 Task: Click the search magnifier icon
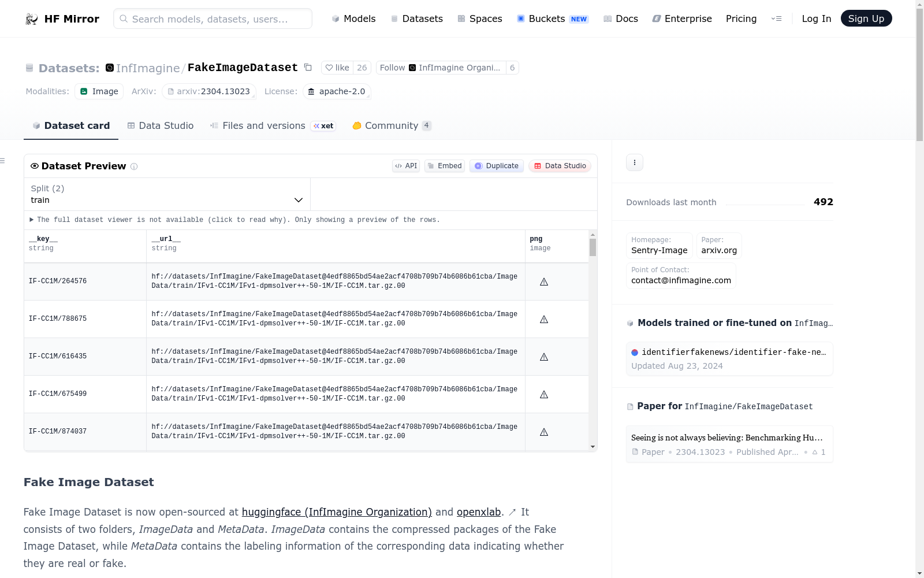(124, 18)
